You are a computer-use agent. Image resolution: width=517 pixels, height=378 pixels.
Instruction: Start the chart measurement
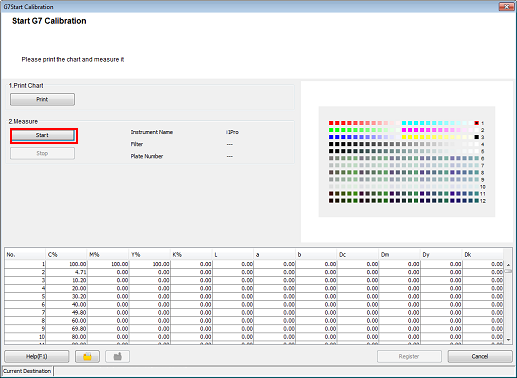[x=42, y=135]
